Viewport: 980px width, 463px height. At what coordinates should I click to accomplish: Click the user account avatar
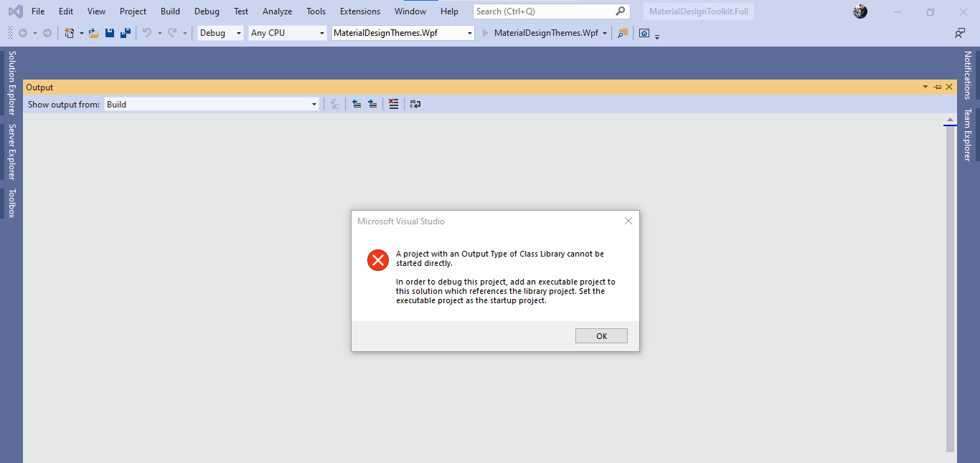860,11
